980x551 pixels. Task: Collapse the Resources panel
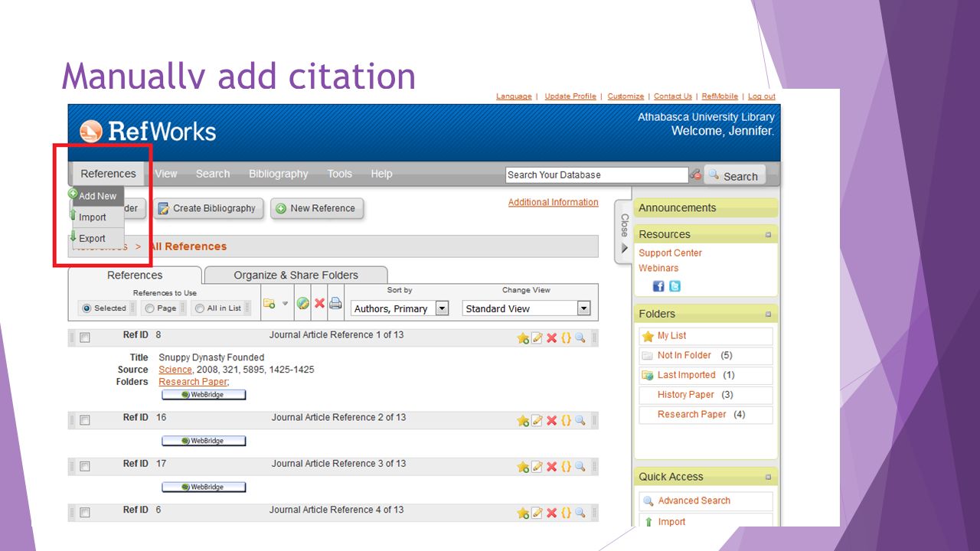(x=768, y=235)
